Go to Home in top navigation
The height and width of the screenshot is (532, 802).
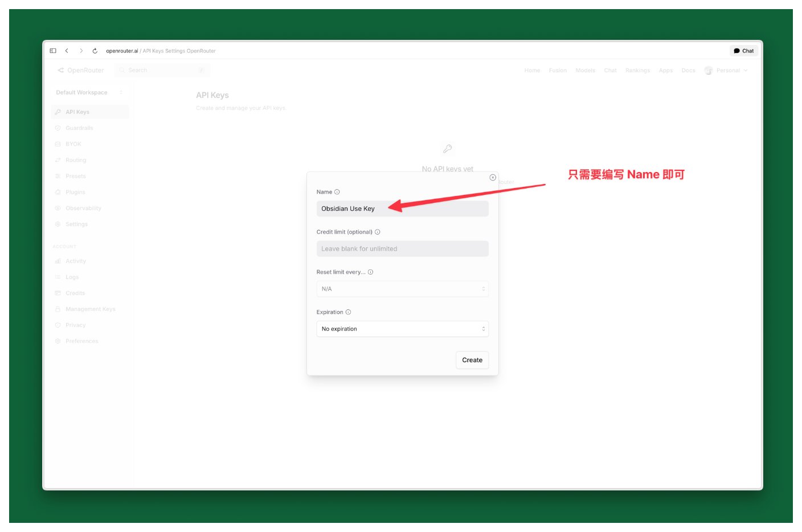pyautogui.click(x=532, y=71)
